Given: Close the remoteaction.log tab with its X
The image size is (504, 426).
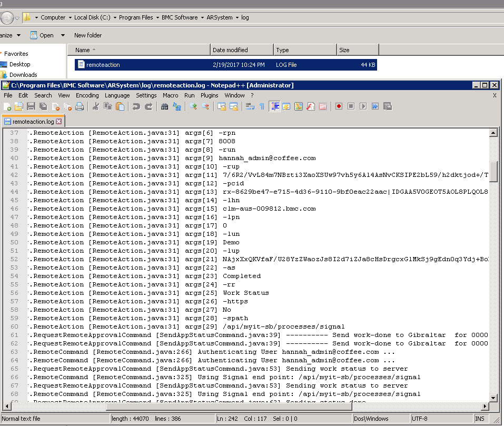Looking at the screenshot, I should point(59,122).
